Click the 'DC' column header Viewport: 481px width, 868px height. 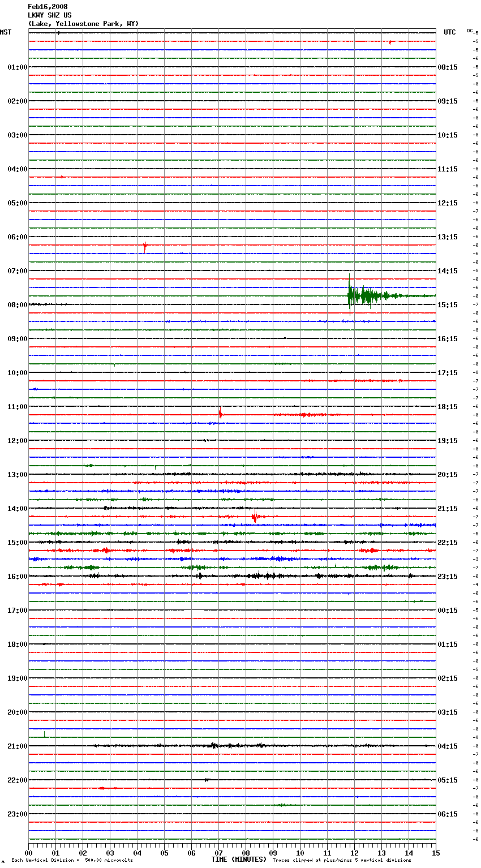click(470, 31)
